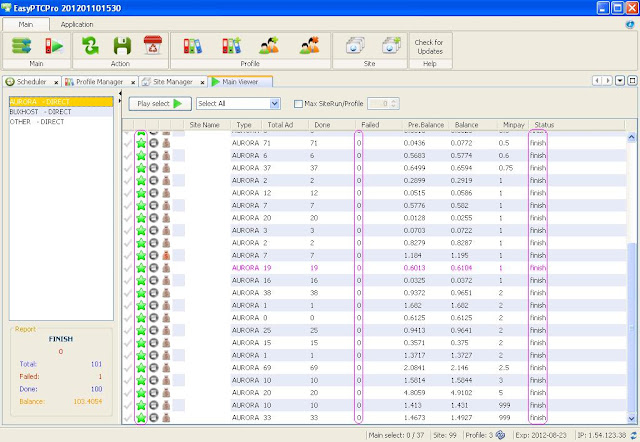Screen dimensions: 640x442
Task: Click the green refresh arrows icon
Action: pyautogui.click(x=91, y=46)
